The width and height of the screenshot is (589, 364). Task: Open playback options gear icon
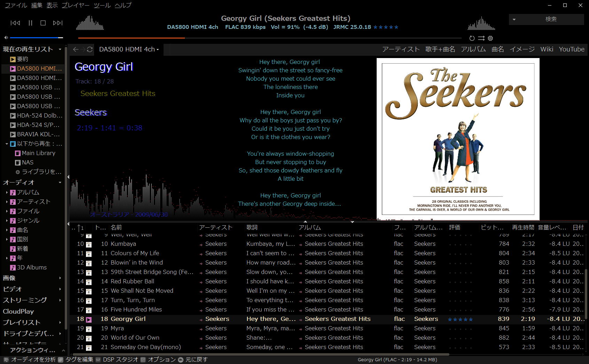(x=490, y=38)
